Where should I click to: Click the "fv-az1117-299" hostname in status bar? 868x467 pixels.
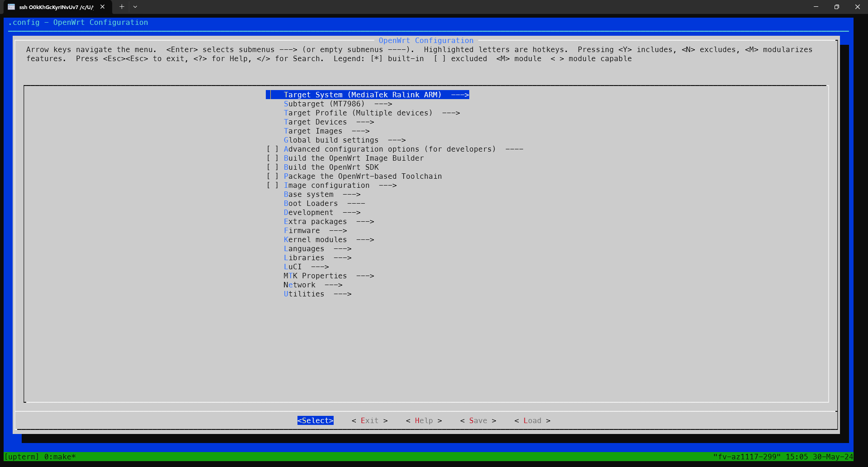coord(747,457)
